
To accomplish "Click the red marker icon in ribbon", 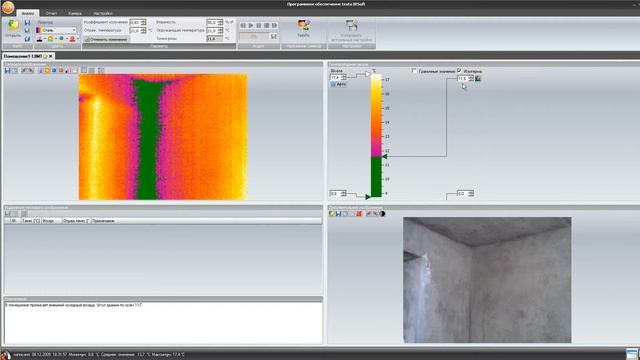I will pyautogui.click(x=72, y=39).
